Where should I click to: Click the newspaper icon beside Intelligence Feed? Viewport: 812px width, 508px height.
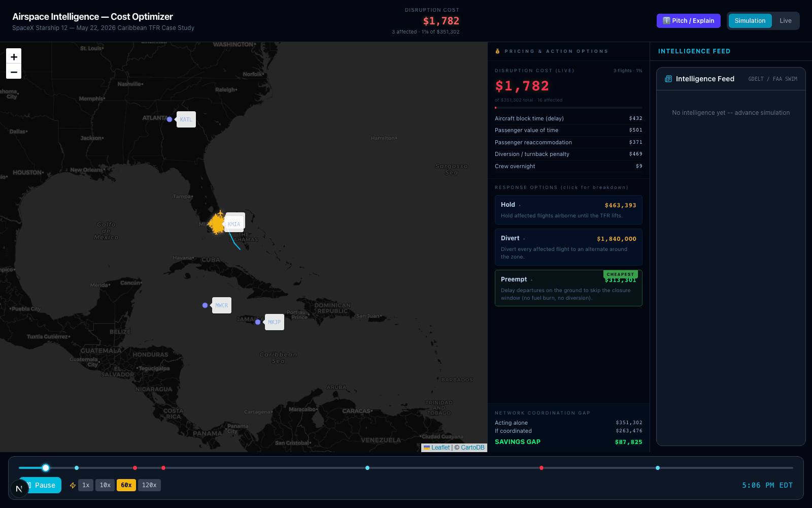668,79
